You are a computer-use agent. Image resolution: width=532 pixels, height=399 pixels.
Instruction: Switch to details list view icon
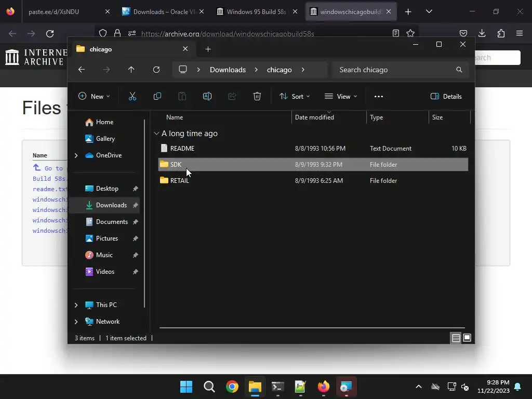456,338
